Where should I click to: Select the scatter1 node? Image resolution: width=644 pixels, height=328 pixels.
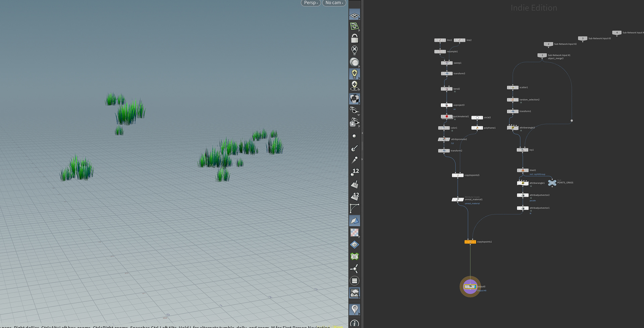513,88
